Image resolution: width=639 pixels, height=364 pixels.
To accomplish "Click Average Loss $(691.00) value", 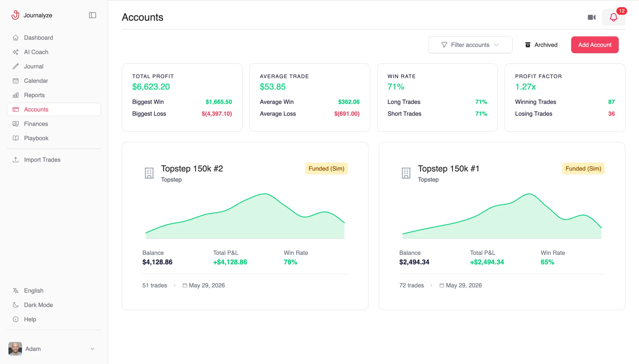I will [x=347, y=114].
